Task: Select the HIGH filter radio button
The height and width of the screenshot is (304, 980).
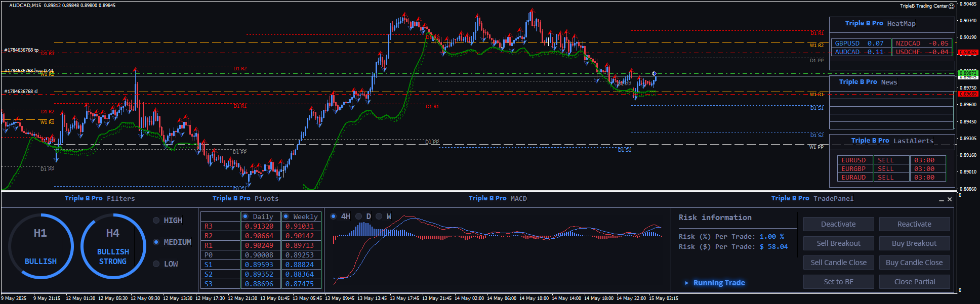Action: pyautogui.click(x=156, y=221)
